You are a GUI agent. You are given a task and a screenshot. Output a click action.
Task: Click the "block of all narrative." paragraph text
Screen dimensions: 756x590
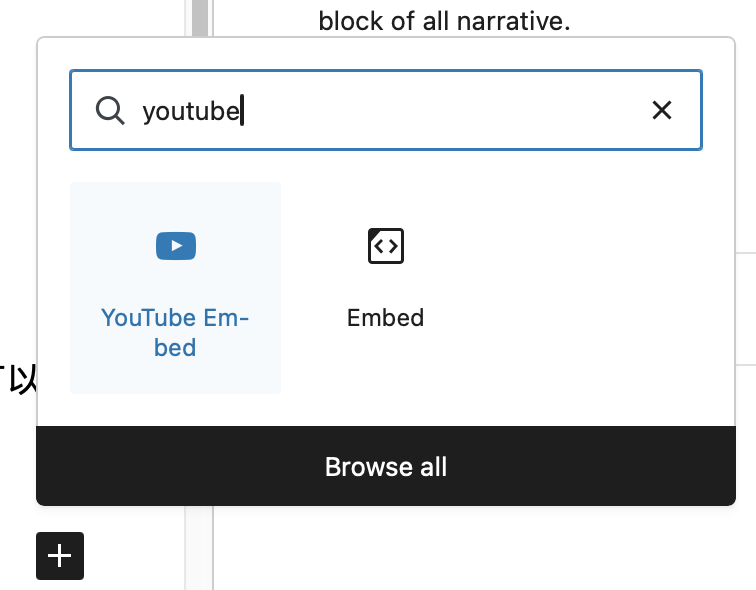pos(444,20)
